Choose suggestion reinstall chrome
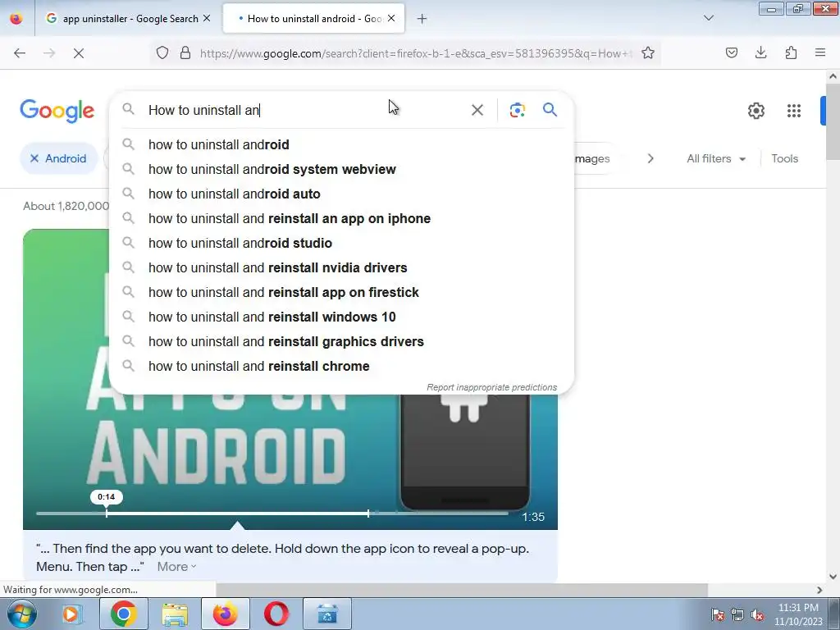This screenshot has width=840, height=630. click(x=341, y=367)
